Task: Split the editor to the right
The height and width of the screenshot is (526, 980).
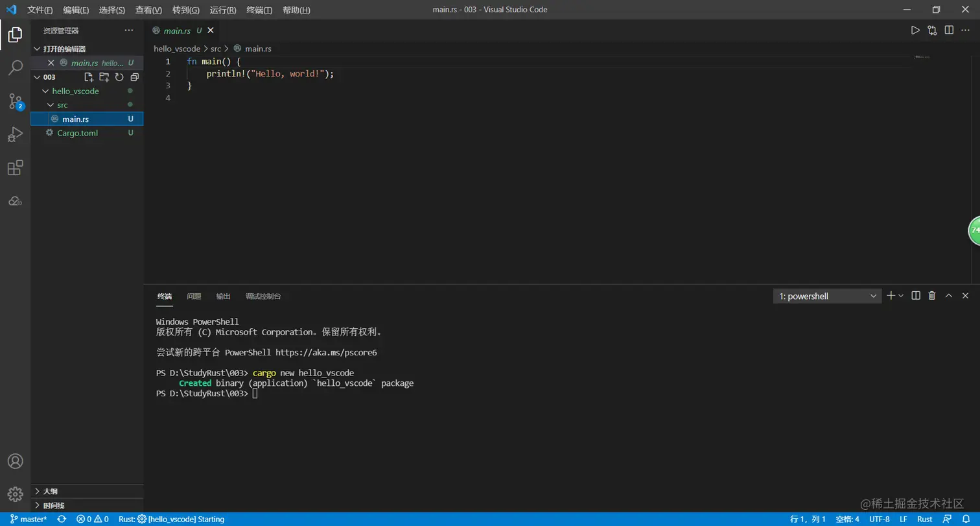Action: click(949, 30)
